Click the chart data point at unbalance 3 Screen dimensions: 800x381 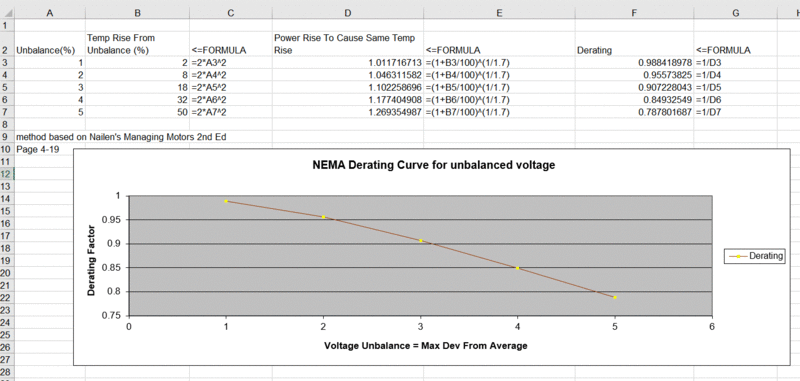(420, 240)
